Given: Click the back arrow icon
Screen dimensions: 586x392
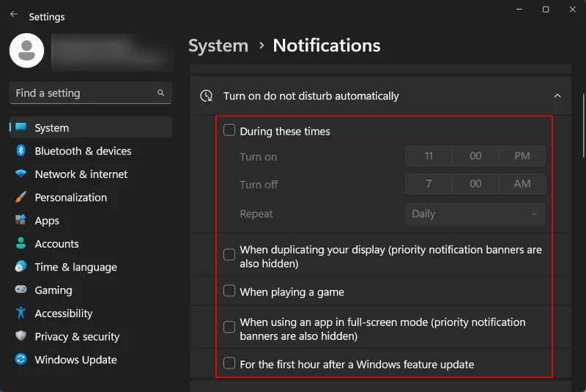Looking at the screenshot, I should 14,14.
